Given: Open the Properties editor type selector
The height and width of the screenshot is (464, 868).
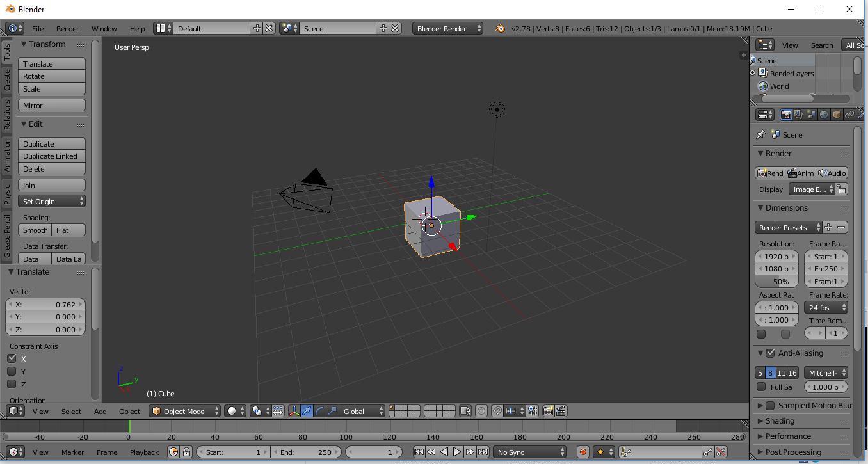Looking at the screenshot, I should 765,115.
